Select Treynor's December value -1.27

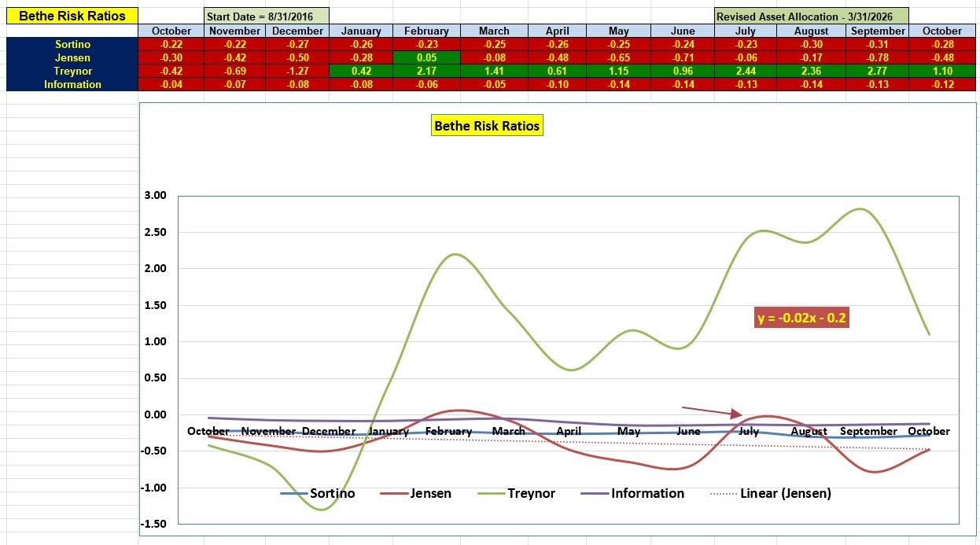297,71
